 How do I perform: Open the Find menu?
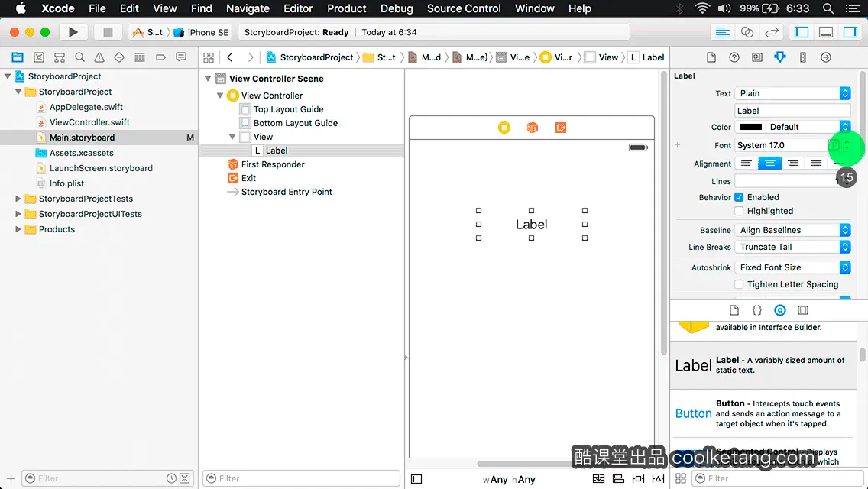[202, 8]
